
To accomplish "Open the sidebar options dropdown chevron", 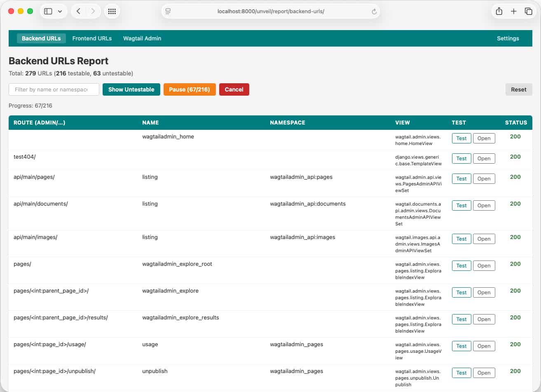I will pos(60,12).
